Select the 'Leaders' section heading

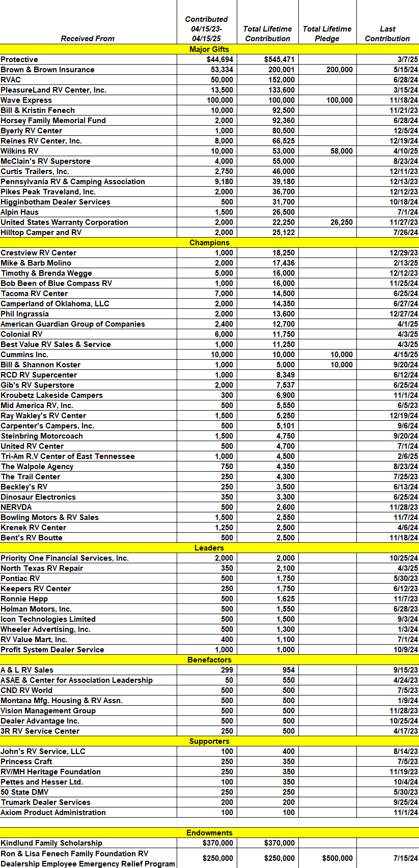[x=209, y=548]
